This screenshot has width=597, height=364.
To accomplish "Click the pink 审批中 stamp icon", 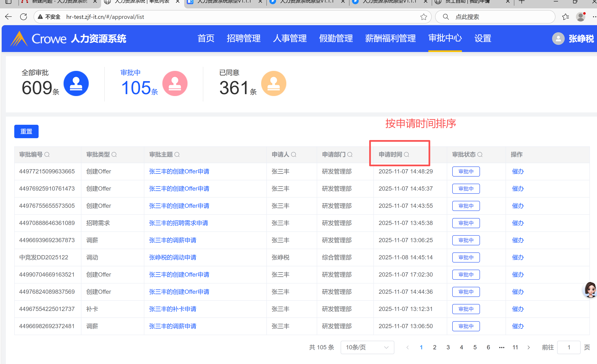I will coord(175,83).
